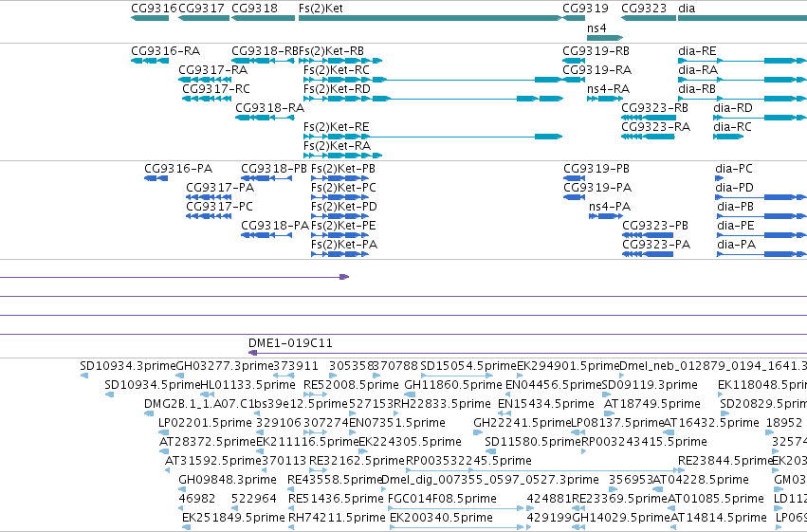807x532 pixels.
Task: Open the Fs(2)Ket-PB protein
Action: (339, 178)
